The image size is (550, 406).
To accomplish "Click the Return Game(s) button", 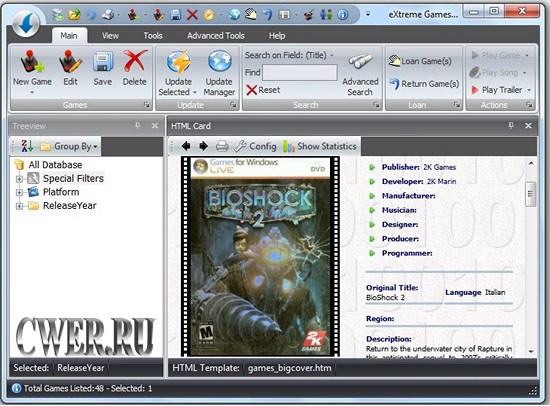I will pyautogui.click(x=424, y=84).
